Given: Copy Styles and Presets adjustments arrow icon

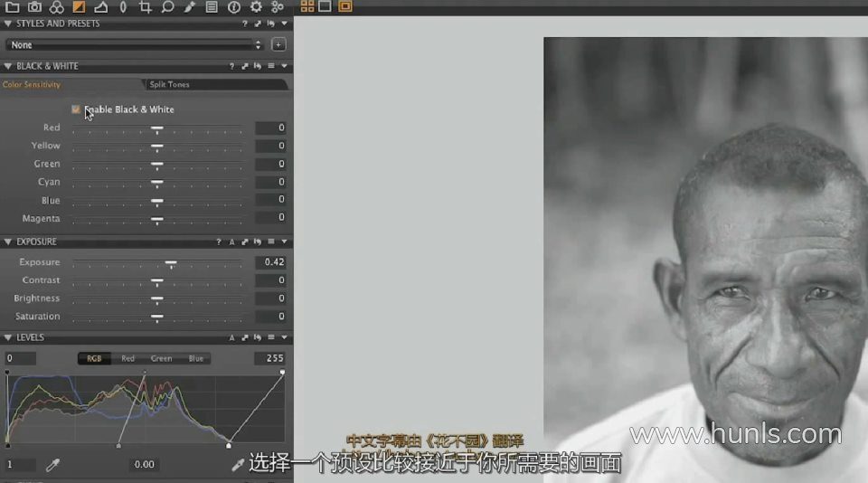Looking at the screenshot, I should click(258, 24).
